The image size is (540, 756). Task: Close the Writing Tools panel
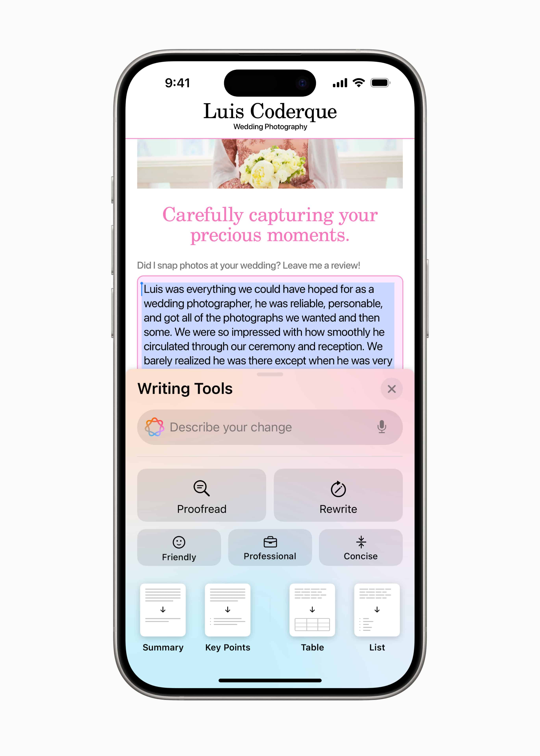[392, 388]
